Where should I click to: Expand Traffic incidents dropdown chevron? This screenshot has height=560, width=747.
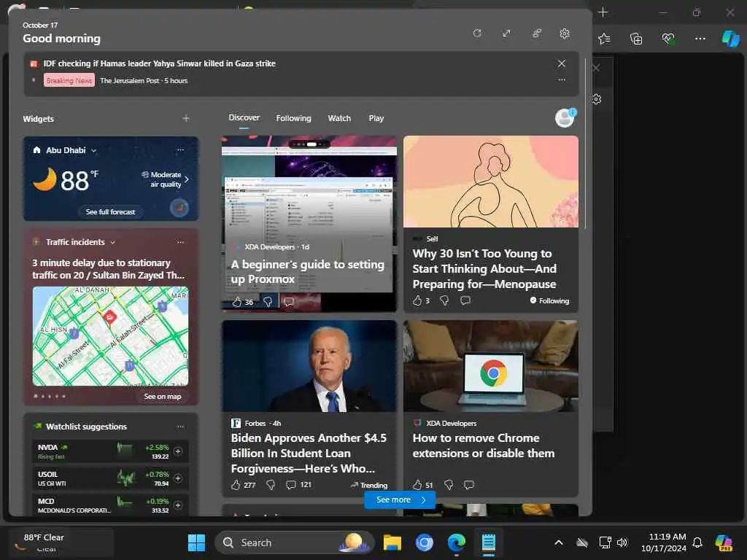[x=113, y=242]
